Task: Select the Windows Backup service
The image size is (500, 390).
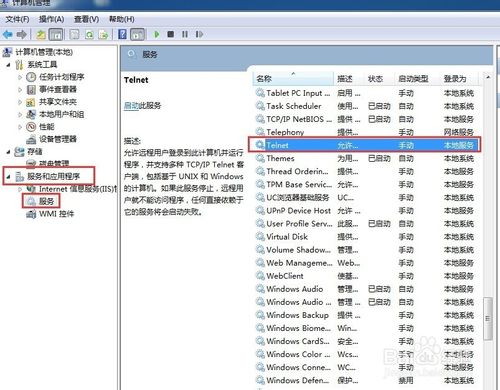Action: tap(366, 315)
